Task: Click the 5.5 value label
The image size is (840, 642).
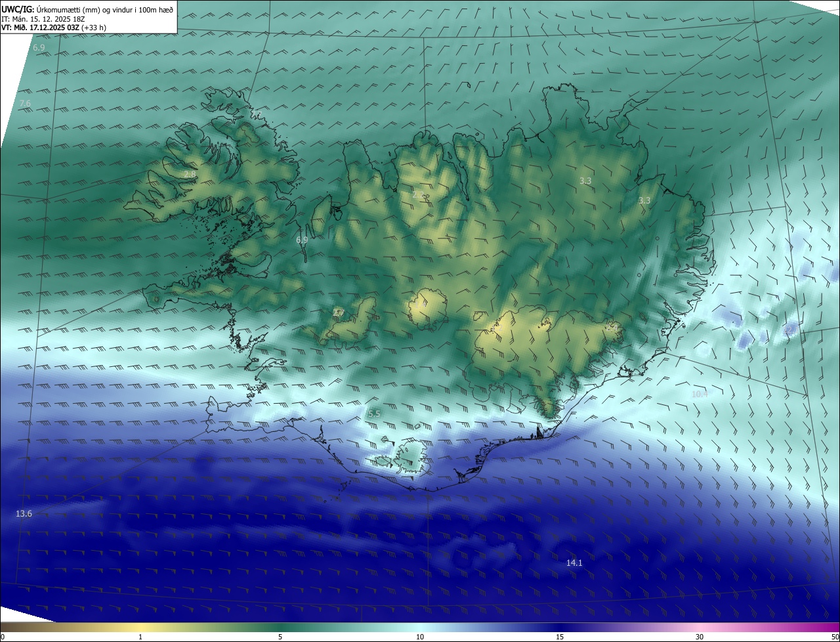Action: pyautogui.click(x=374, y=414)
